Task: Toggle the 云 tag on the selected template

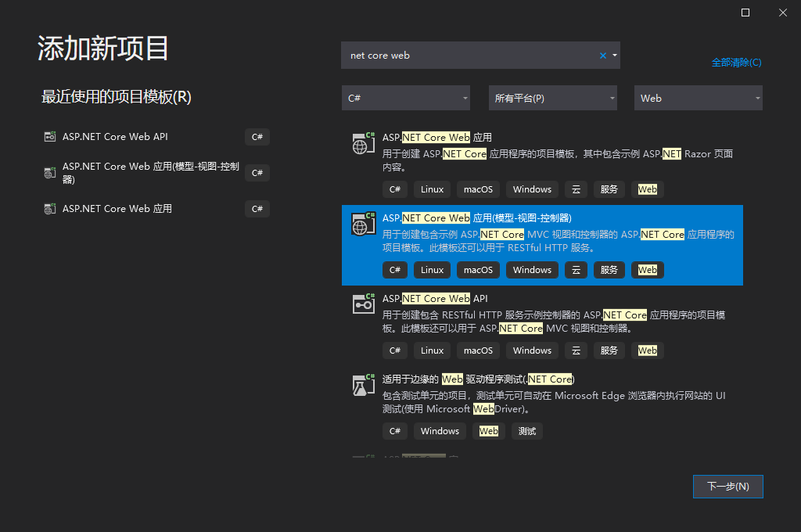Action: pyautogui.click(x=576, y=269)
